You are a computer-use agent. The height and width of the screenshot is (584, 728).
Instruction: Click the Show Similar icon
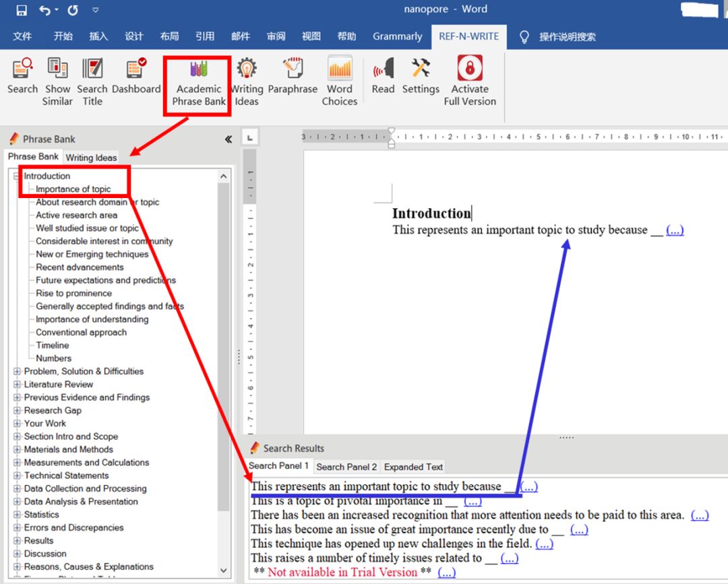pos(57,68)
